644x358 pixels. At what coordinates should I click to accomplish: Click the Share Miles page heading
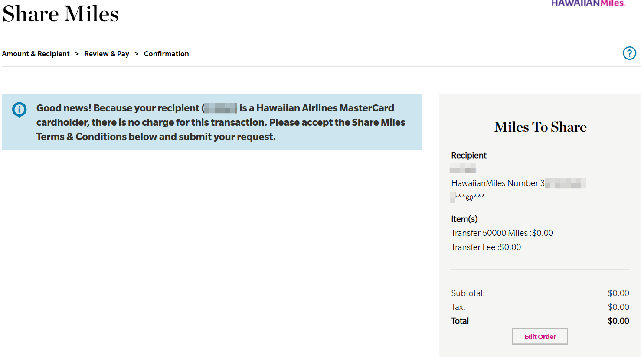pyautogui.click(x=61, y=14)
